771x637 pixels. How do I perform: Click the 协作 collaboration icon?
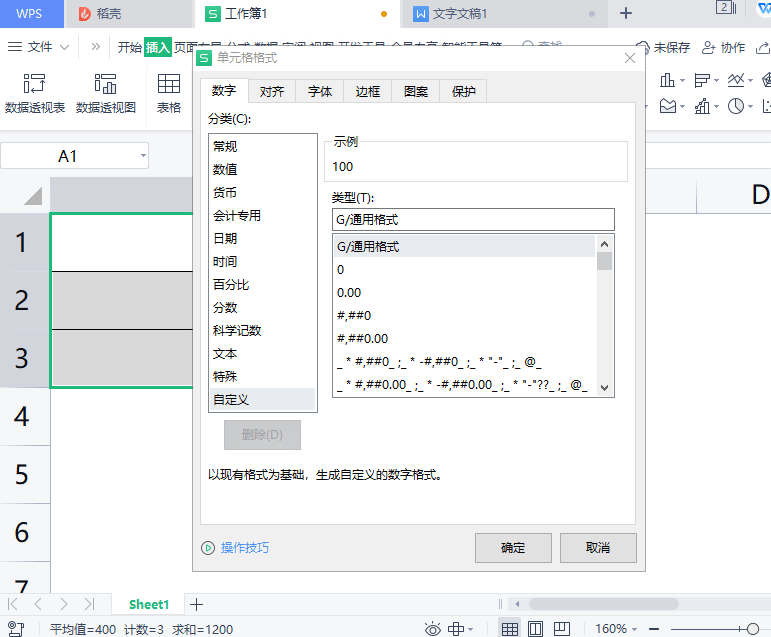click(709, 47)
